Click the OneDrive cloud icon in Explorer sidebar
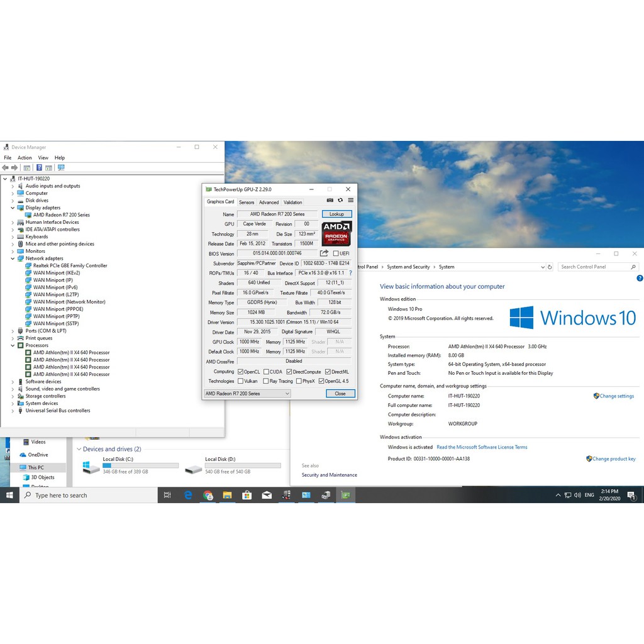 (x=23, y=455)
